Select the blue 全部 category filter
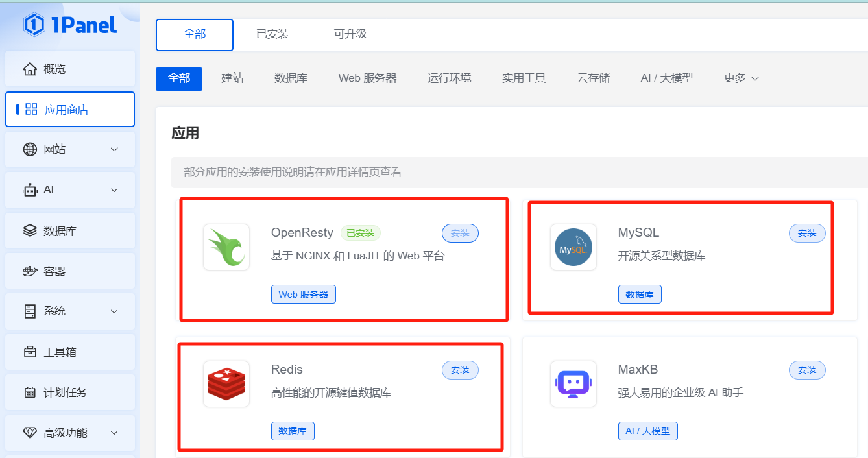Screen dimensions: 868x458 coord(179,78)
